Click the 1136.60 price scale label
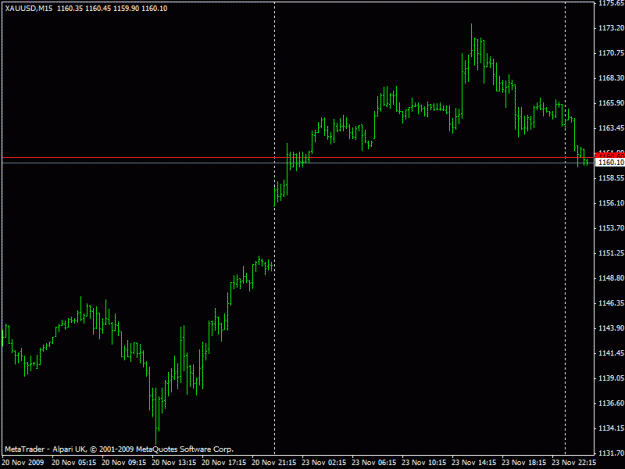625x469 pixels. pyautogui.click(x=611, y=403)
